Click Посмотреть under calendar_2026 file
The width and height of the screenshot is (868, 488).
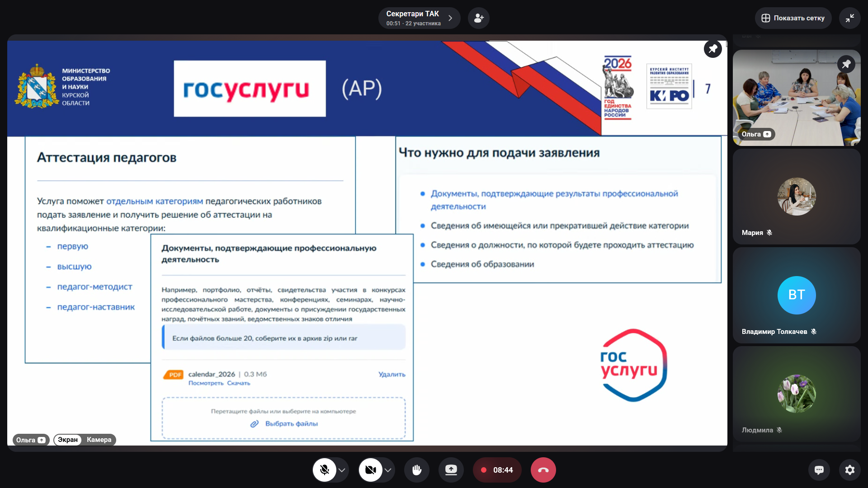[206, 383]
